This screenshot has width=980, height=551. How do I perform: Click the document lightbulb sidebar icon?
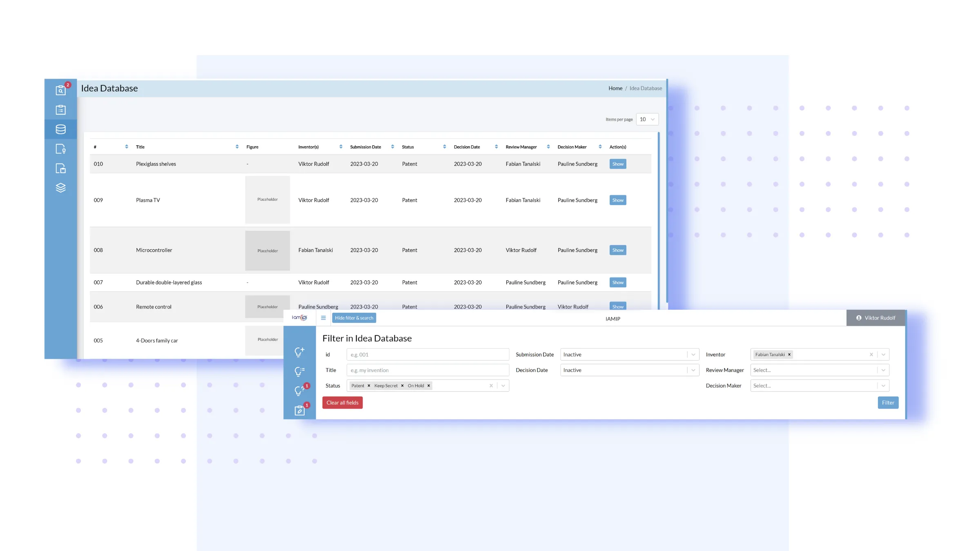click(60, 149)
